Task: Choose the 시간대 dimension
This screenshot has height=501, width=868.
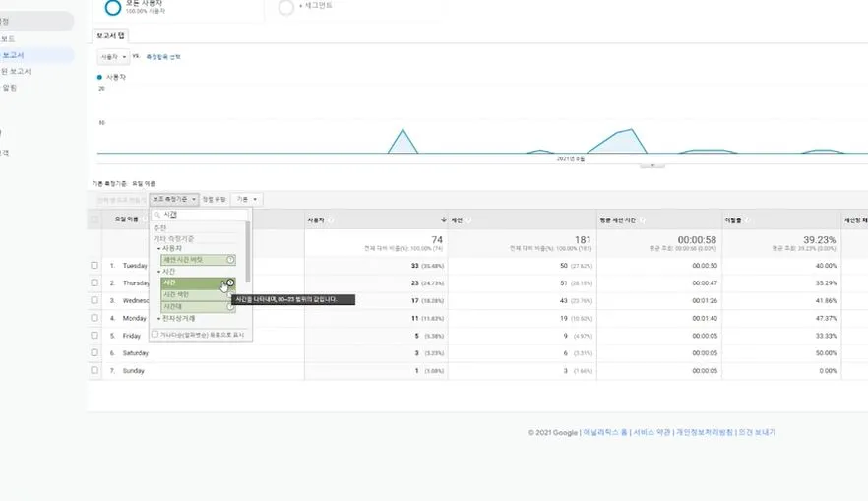Action: point(198,306)
